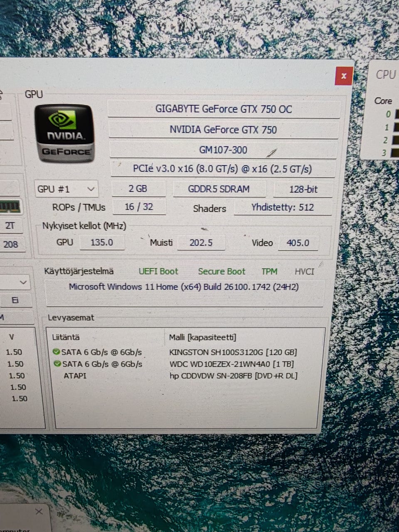Click the Yhdistetty: 512 shaders field
This screenshot has height=532, width=399.
click(x=283, y=207)
